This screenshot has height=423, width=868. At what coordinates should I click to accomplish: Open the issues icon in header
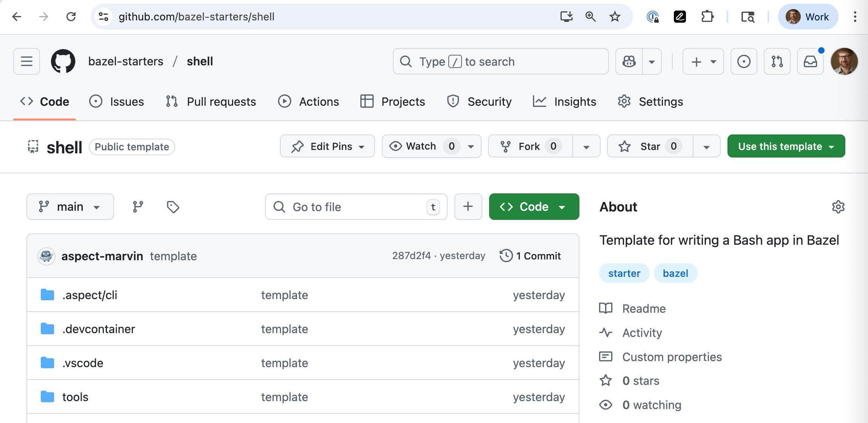coord(744,61)
